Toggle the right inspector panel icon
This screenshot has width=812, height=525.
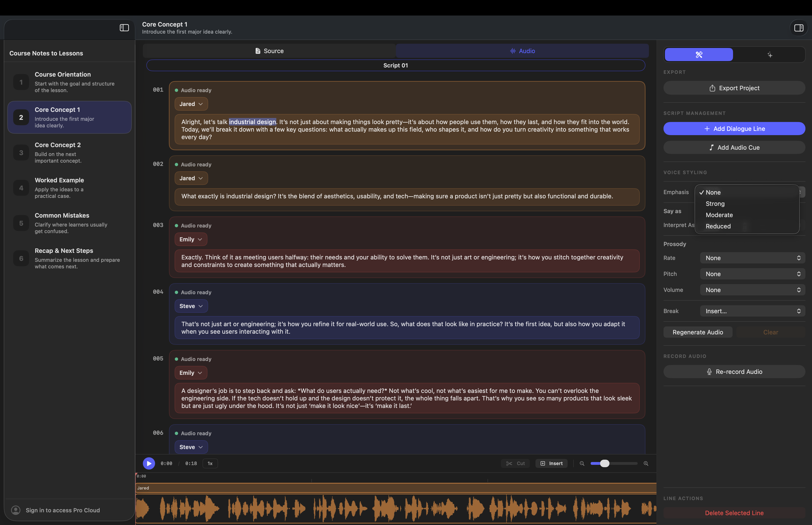coord(799,28)
